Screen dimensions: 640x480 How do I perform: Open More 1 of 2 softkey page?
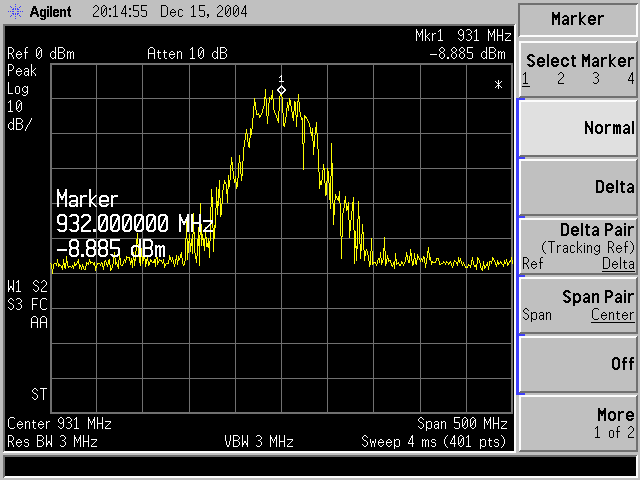(578, 423)
